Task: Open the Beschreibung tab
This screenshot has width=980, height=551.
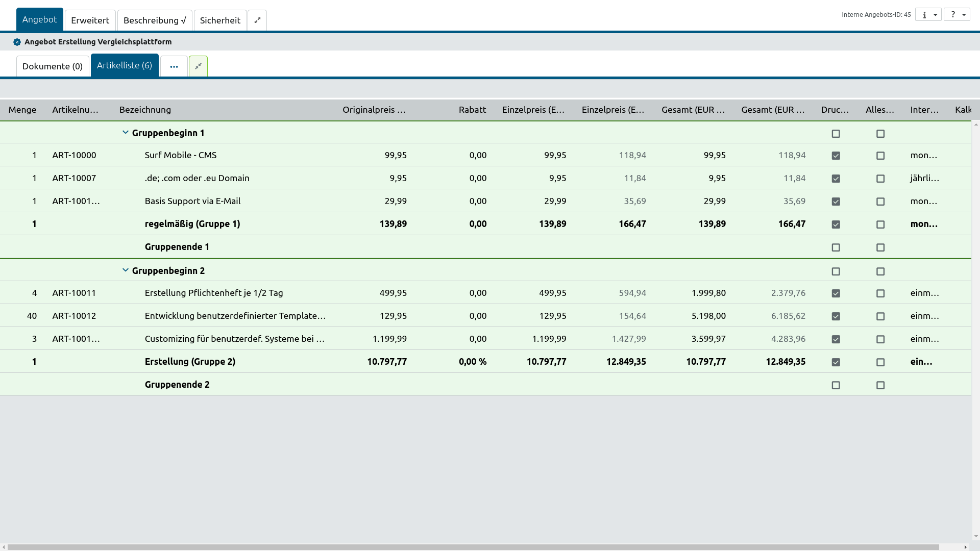Action: point(155,20)
